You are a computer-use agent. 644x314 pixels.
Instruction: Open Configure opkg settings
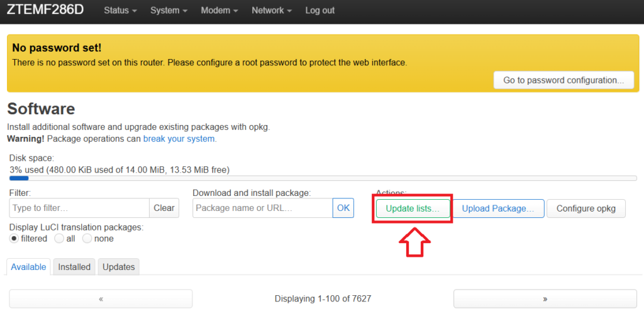pos(586,208)
